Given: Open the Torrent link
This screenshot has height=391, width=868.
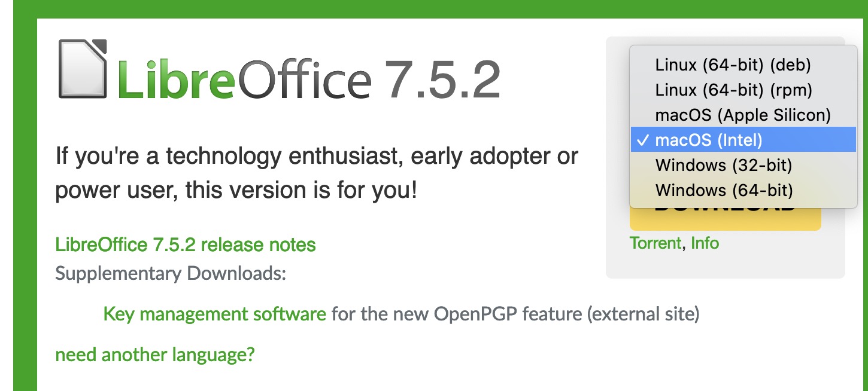Looking at the screenshot, I should pyautogui.click(x=655, y=243).
